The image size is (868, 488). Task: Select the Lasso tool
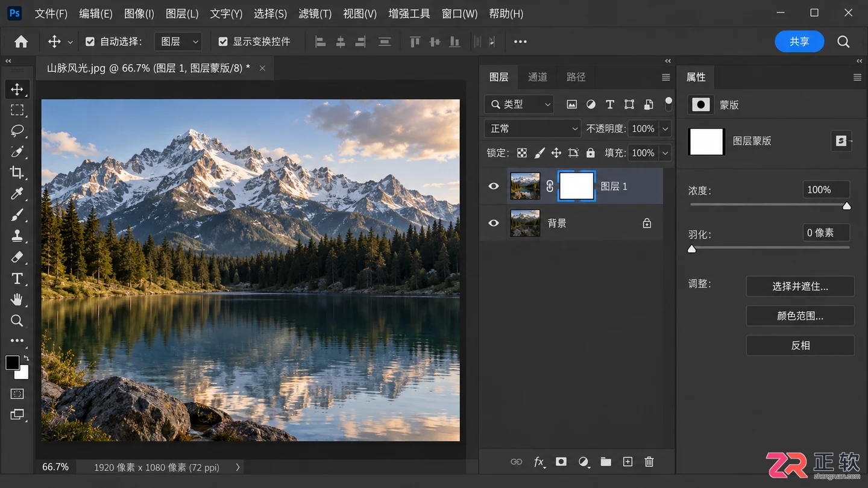(x=17, y=131)
